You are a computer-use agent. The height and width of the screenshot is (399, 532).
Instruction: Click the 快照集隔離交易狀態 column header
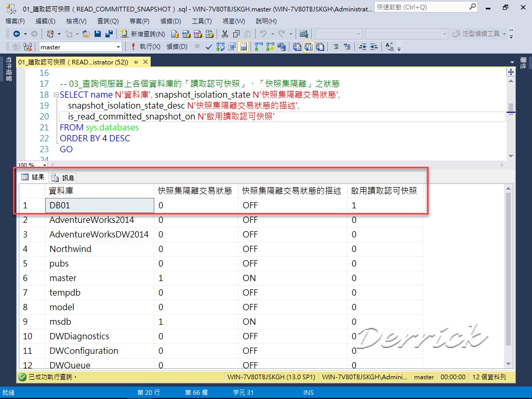click(196, 191)
